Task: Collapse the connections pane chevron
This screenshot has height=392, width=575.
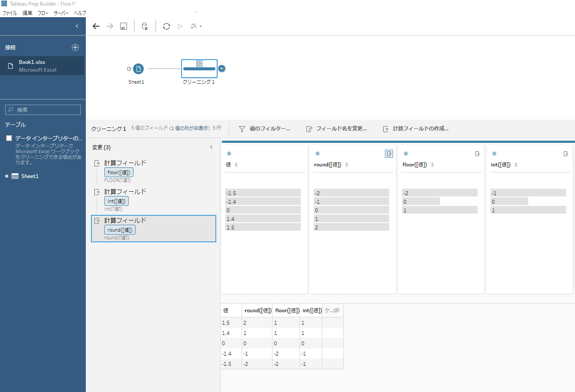Action: (x=77, y=26)
